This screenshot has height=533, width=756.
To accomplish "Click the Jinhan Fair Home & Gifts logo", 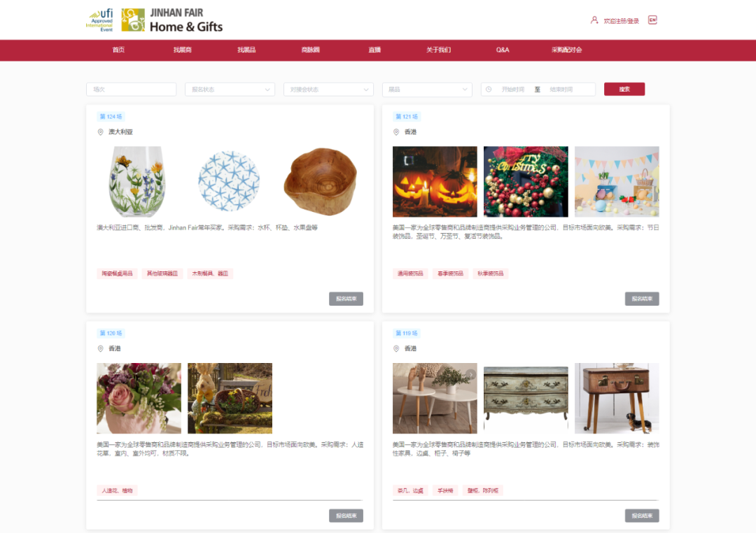I will pos(171,20).
